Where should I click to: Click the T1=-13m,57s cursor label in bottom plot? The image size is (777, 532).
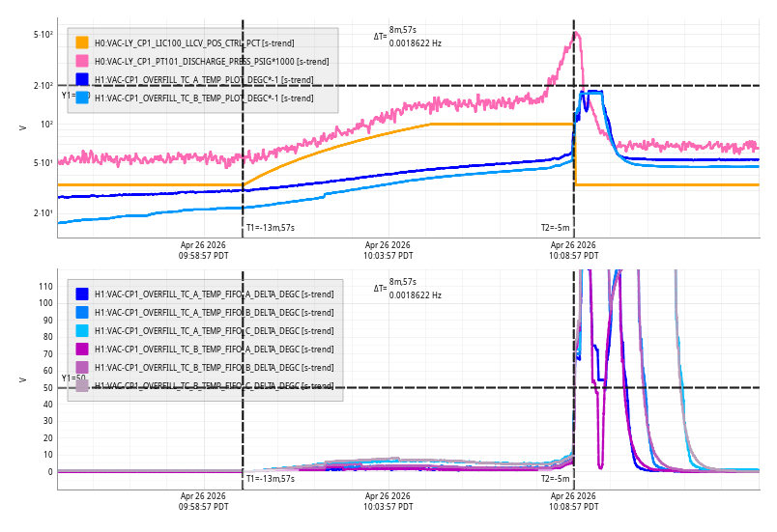click(x=271, y=479)
